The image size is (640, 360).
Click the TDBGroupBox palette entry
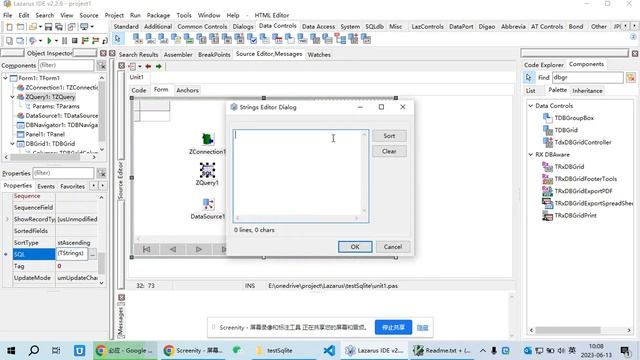coord(574,118)
